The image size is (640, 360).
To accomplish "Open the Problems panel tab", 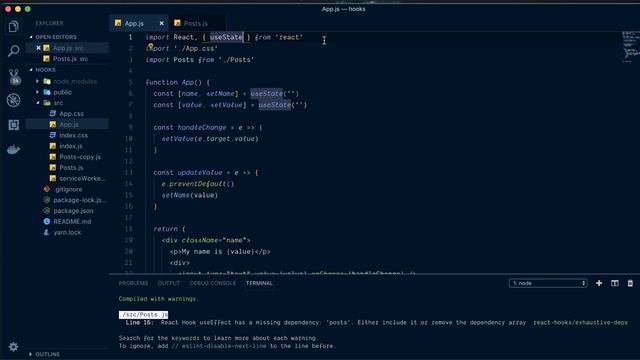I will click(x=133, y=283).
